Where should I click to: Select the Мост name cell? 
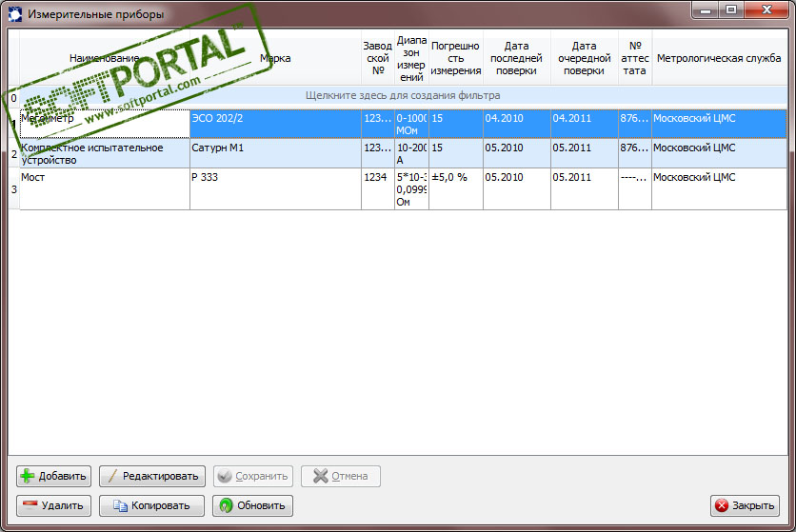[x=105, y=188]
